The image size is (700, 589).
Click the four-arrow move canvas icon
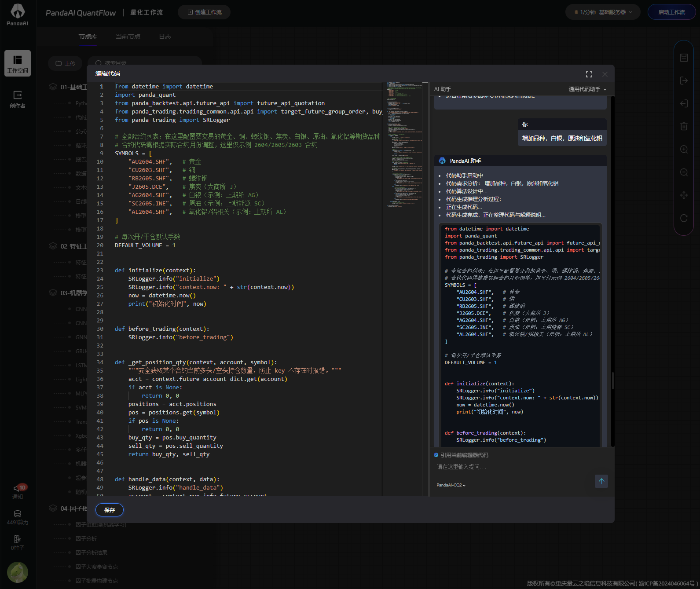[684, 195]
